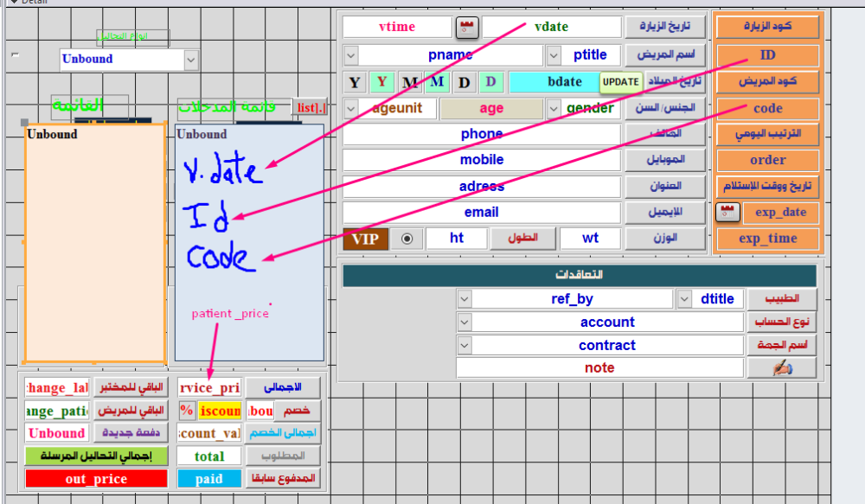Screen dimensions: 865x504
Task: Open the calendar icon next to exp_date
Action: (x=727, y=213)
